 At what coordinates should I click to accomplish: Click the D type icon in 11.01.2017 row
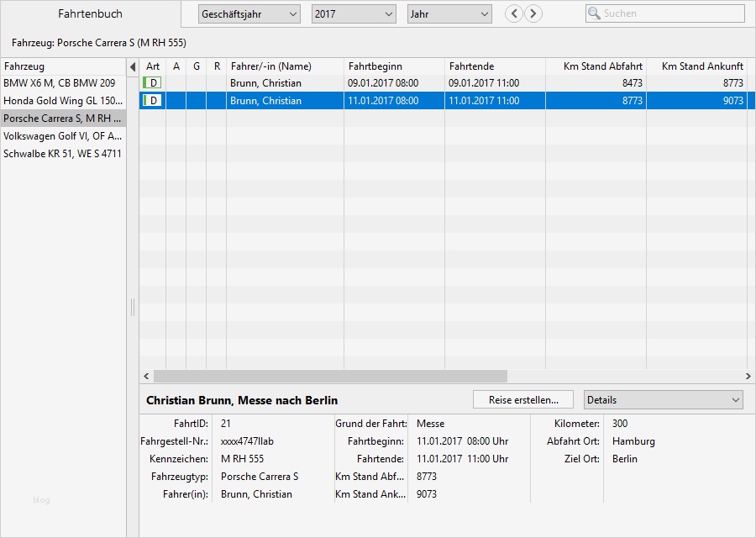tap(152, 101)
